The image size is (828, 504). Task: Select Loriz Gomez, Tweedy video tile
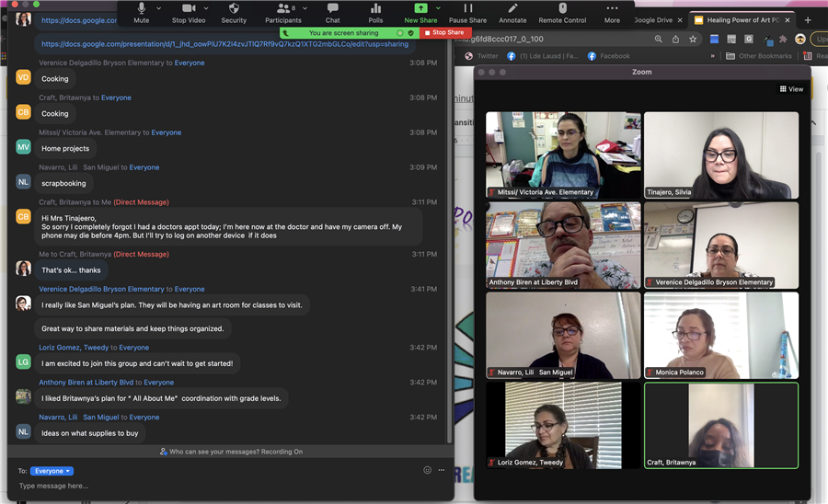(x=563, y=426)
